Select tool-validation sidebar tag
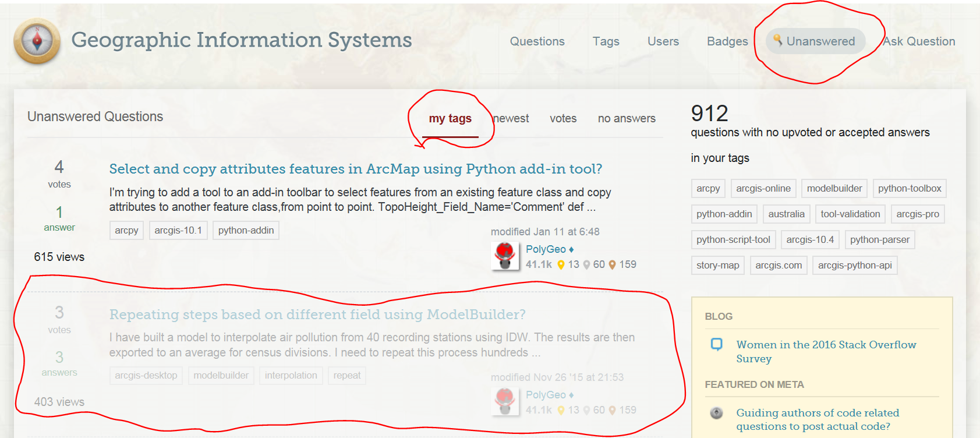Screen dimensions: 980x438 point(850,214)
